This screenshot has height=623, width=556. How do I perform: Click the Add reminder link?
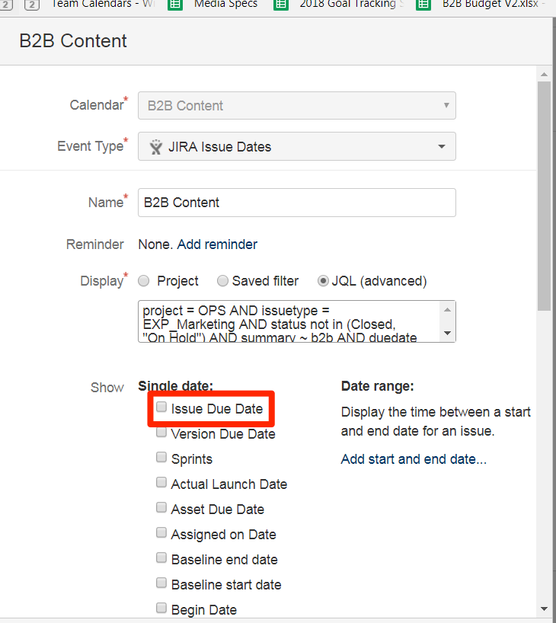pyautogui.click(x=217, y=244)
